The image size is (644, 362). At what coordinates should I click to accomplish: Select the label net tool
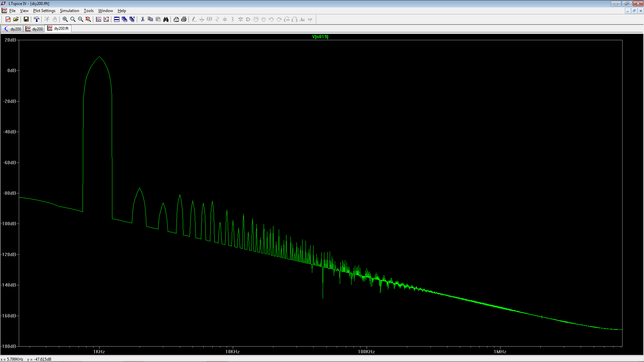pyautogui.click(x=210, y=19)
